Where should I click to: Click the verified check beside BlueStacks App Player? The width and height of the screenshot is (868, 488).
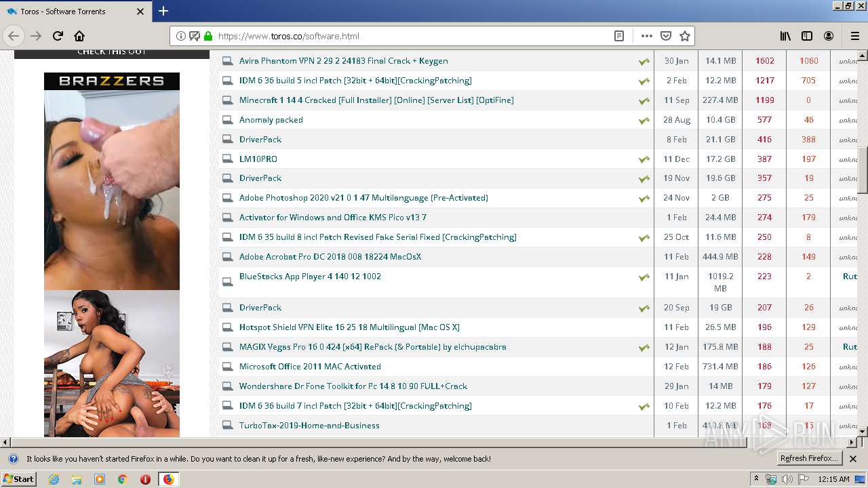[x=644, y=277]
